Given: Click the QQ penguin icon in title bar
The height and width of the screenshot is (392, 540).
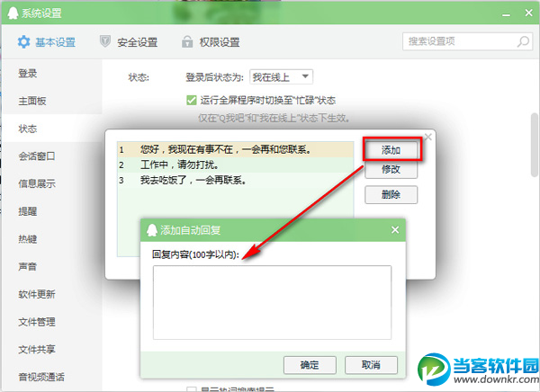Looking at the screenshot, I should coord(13,13).
